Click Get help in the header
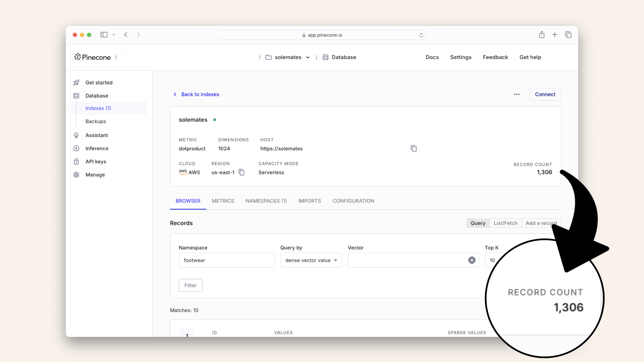 [530, 57]
